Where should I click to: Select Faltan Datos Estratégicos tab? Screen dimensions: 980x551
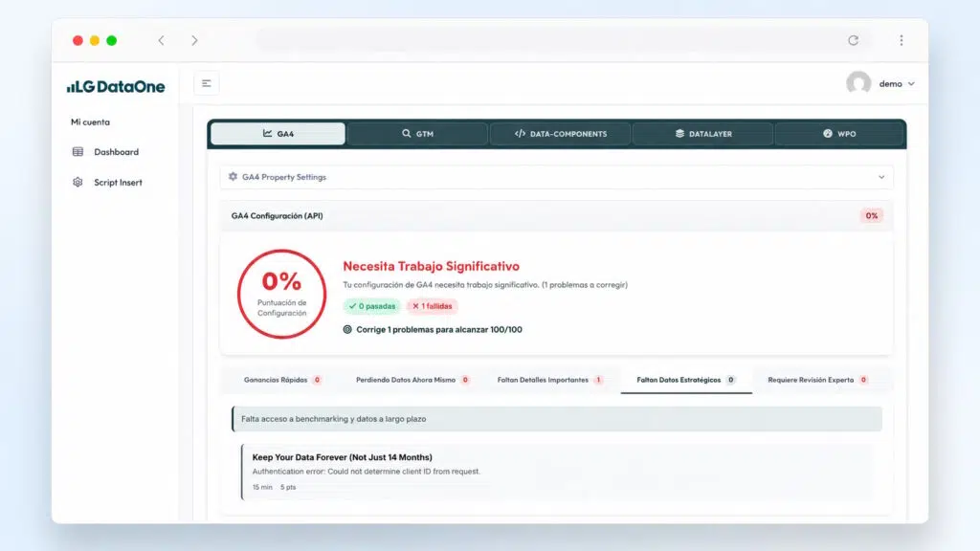point(686,380)
